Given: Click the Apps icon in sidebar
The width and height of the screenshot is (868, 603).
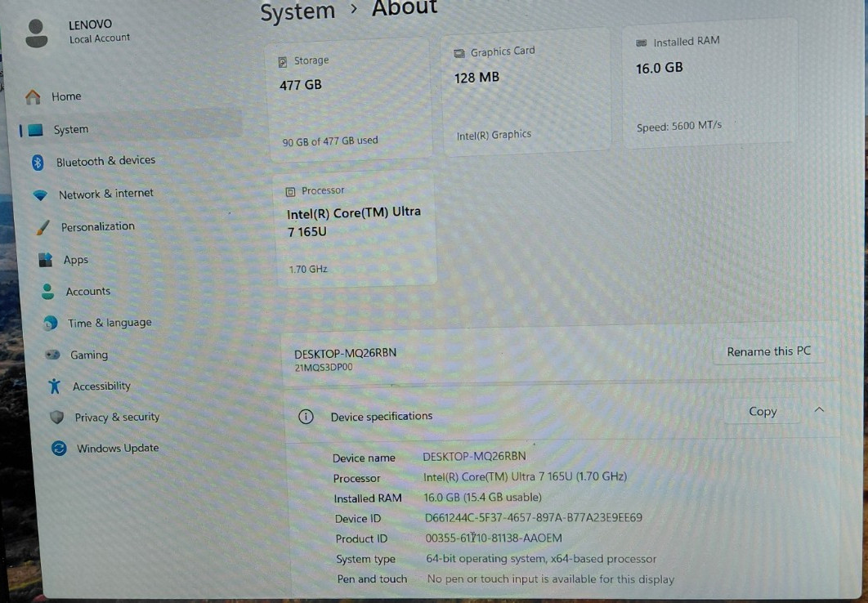Looking at the screenshot, I should coord(46,260).
